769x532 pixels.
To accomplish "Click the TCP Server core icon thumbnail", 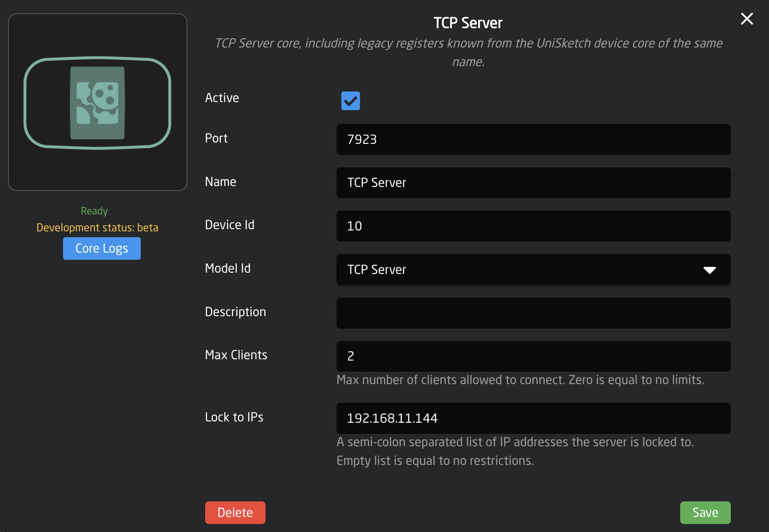I will pyautogui.click(x=98, y=102).
